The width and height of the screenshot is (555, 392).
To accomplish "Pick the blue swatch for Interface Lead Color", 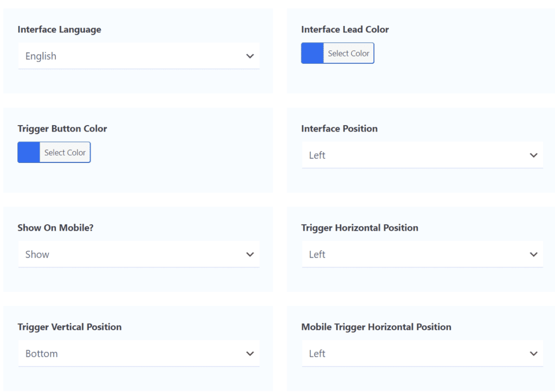I will [312, 54].
